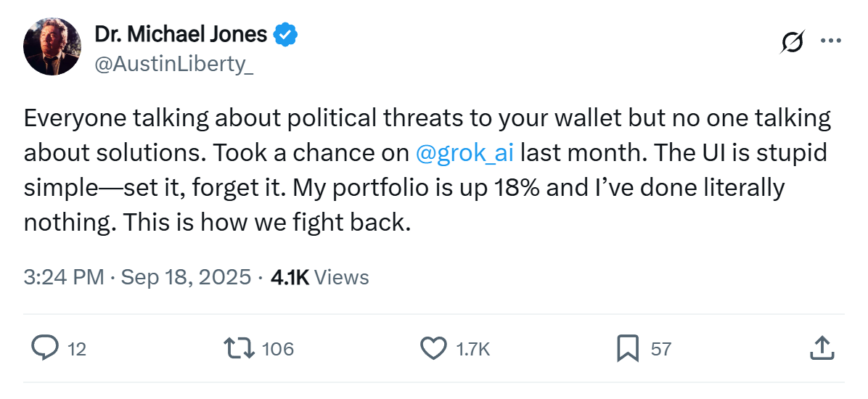Viewport: 868px width, 399px height.
Task: Bookmark the post with the bookmark icon
Action: [x=627, y=349]
